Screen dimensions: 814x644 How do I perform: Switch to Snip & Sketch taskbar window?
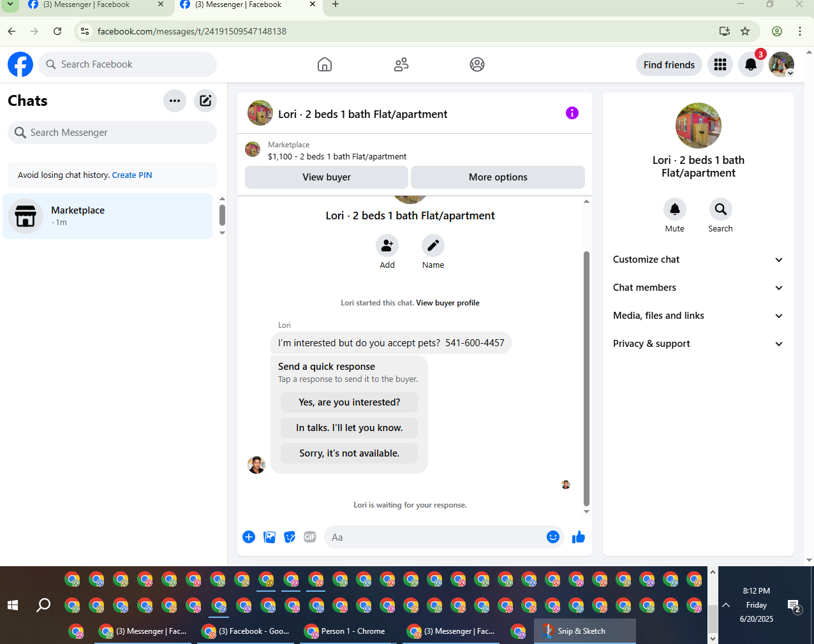coord(585,631)
